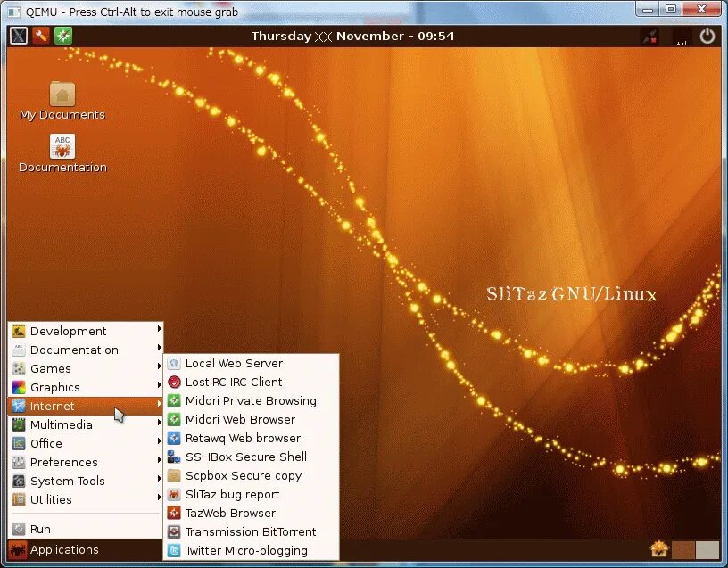This screenshot has width=728, height=568.
Task: Launch TazWeb Browser entry
Action: tap(252, 514)
